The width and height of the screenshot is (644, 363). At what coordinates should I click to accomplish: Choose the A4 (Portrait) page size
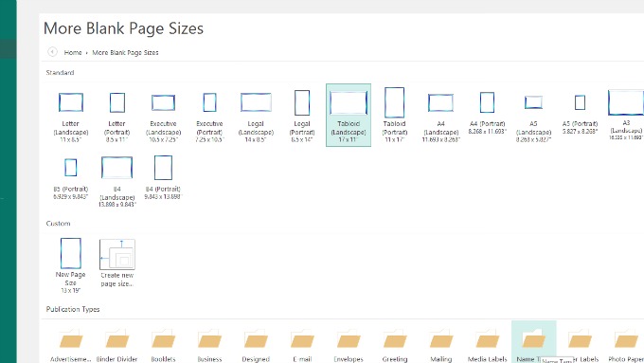(487, 113)
